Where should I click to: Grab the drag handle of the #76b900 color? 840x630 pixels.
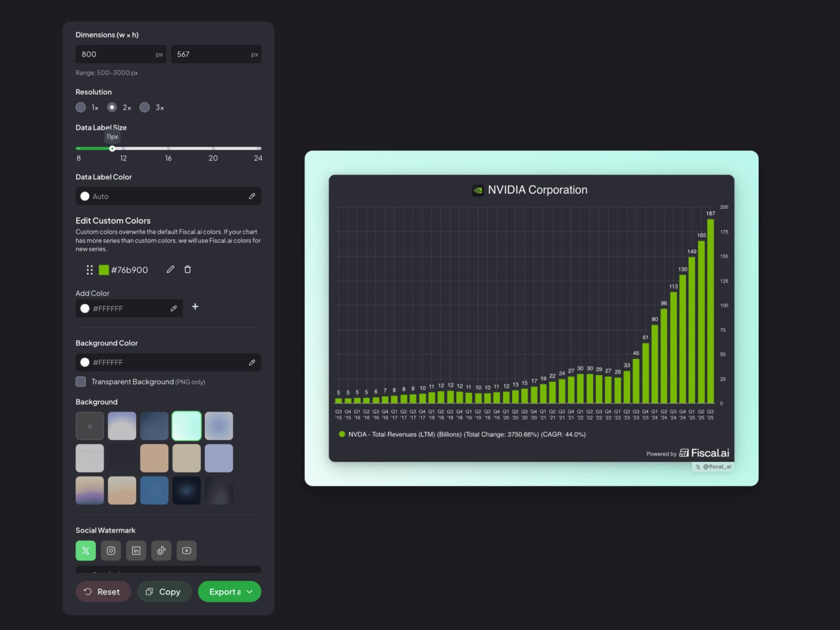[89, 270]
